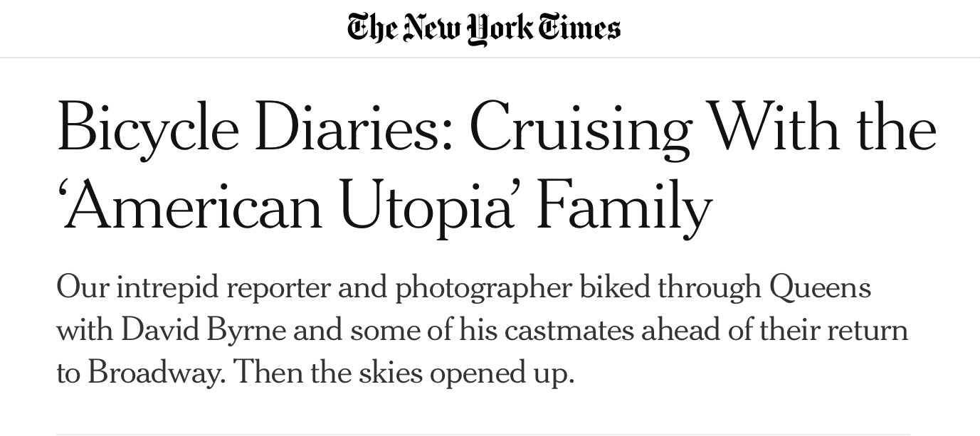Click 'Then the skies opened up' sentence
Image resolution: width=980 pixels, height=436 pixels.
tap(403, 373)
